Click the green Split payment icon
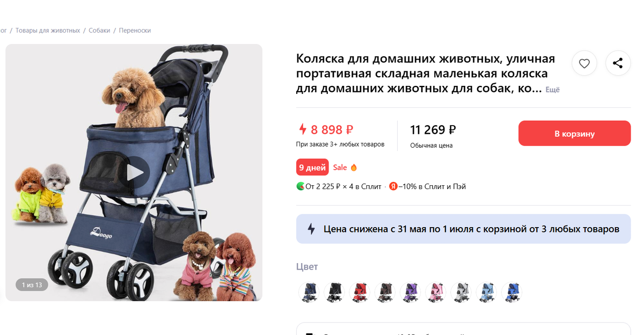This screenshot has height=335, width=644. [301, 186]
